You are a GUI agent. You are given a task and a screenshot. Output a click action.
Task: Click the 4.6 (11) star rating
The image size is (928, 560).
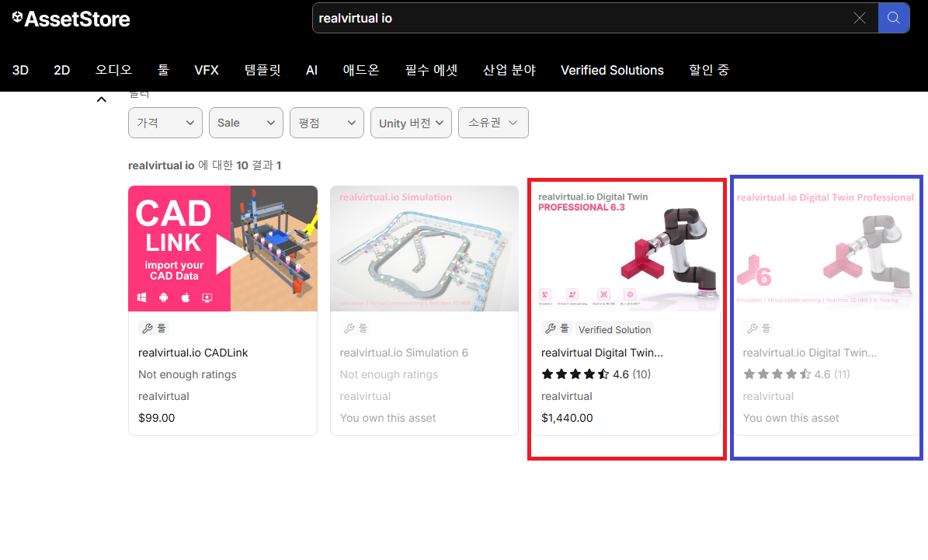tap(796, 374)
